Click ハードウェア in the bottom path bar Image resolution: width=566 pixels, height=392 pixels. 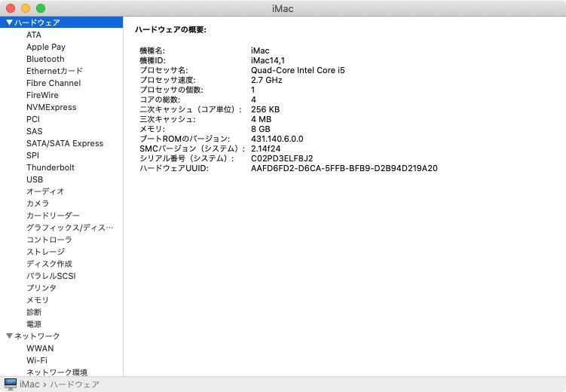coord(75,384)
